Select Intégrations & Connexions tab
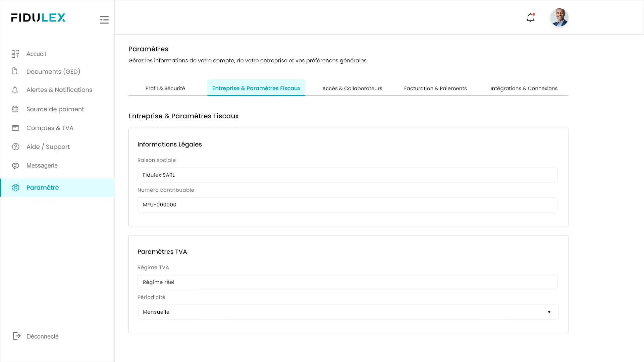The height and width of the screenshot is (362, 644). [524, 88]
